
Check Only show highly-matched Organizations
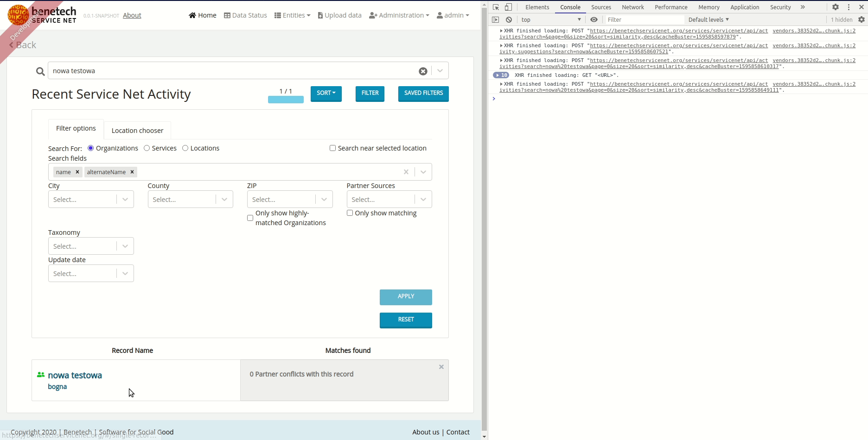250,218
